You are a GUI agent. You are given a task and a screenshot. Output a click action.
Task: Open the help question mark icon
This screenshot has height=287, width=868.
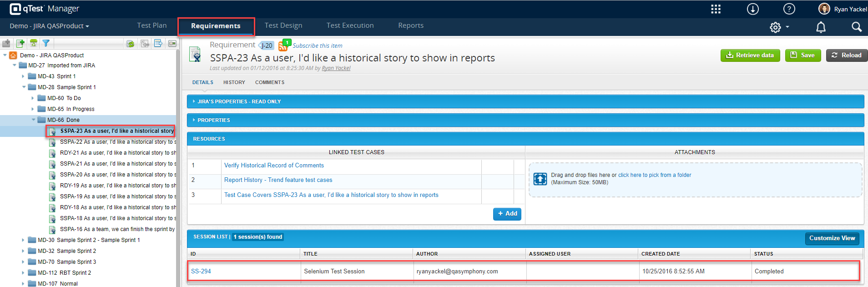pos(789,9)
